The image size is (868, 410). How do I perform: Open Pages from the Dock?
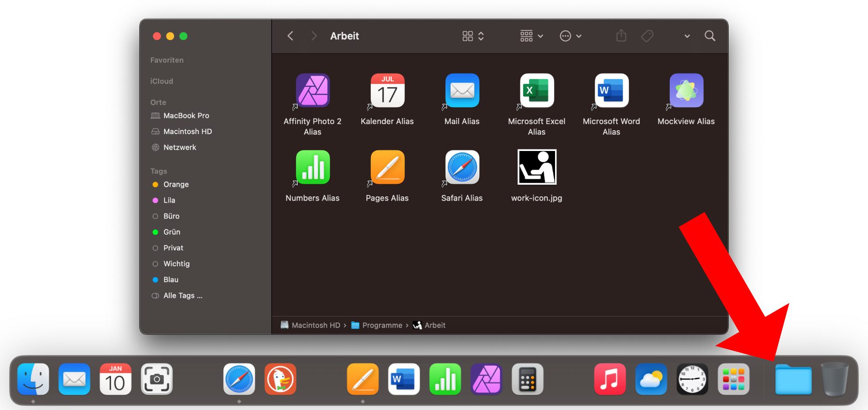[363, 379]
